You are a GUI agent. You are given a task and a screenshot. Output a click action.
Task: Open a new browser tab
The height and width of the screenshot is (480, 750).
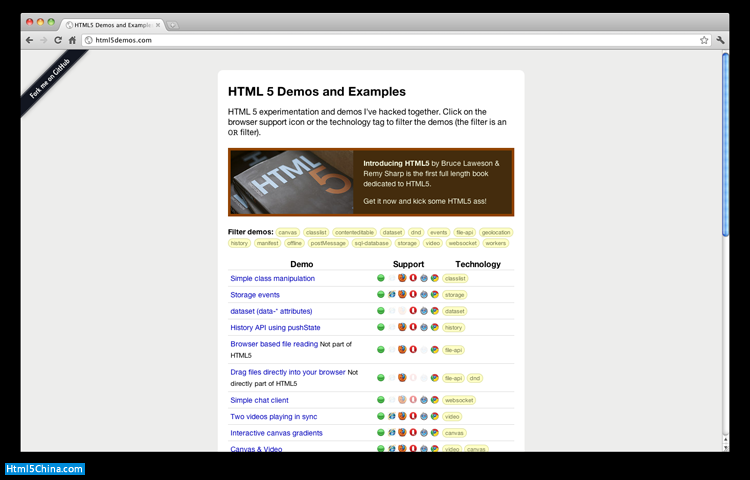[x=173, y=25]
